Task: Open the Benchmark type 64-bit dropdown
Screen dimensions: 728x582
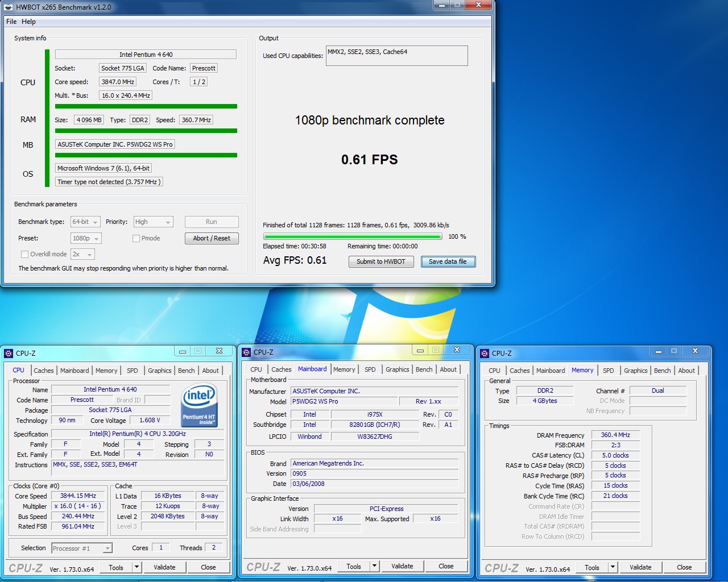Action: [86, 222]
